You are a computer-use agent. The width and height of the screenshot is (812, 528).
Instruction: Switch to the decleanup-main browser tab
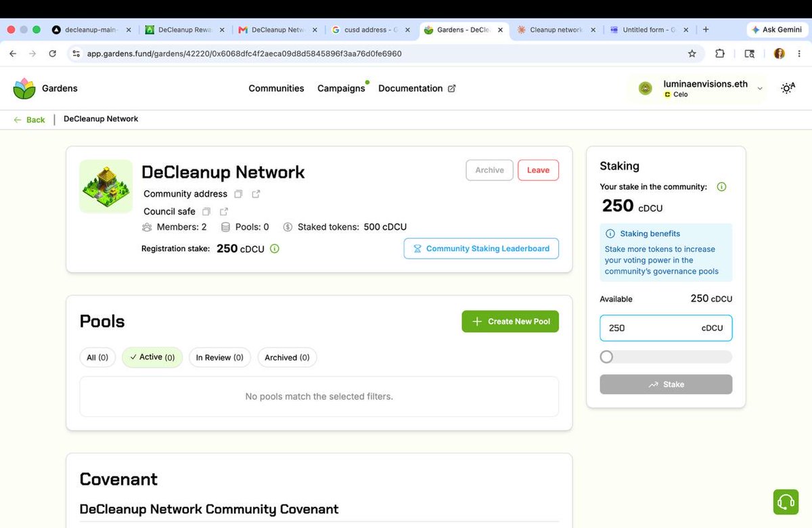(x=91, y=30)
